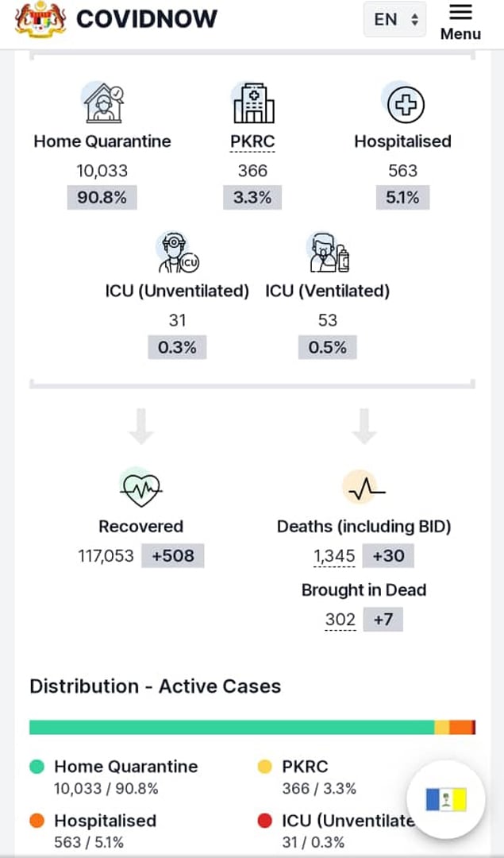504x858 pixels.
Task: Tap the state flag floating button
Action: tap(446, 799)
